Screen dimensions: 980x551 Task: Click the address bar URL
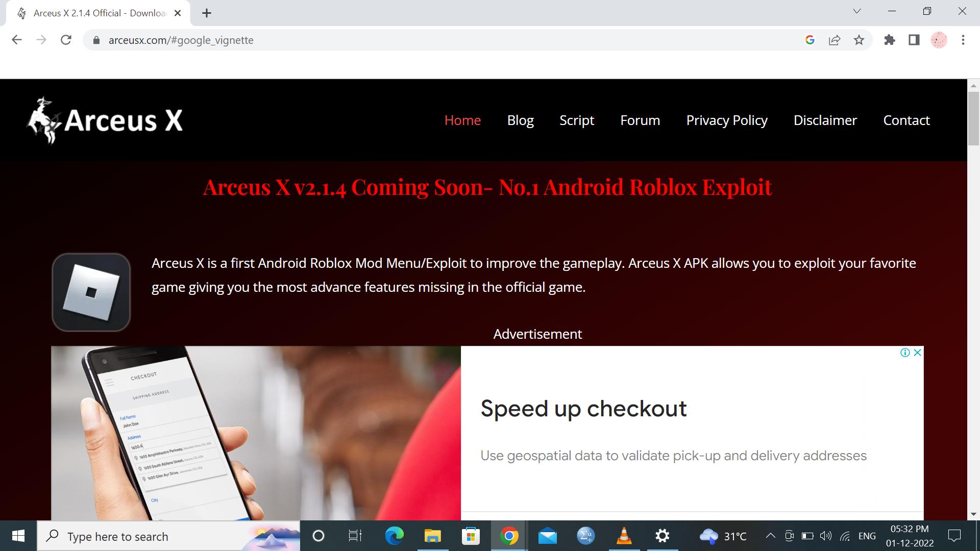pos(181,40)
